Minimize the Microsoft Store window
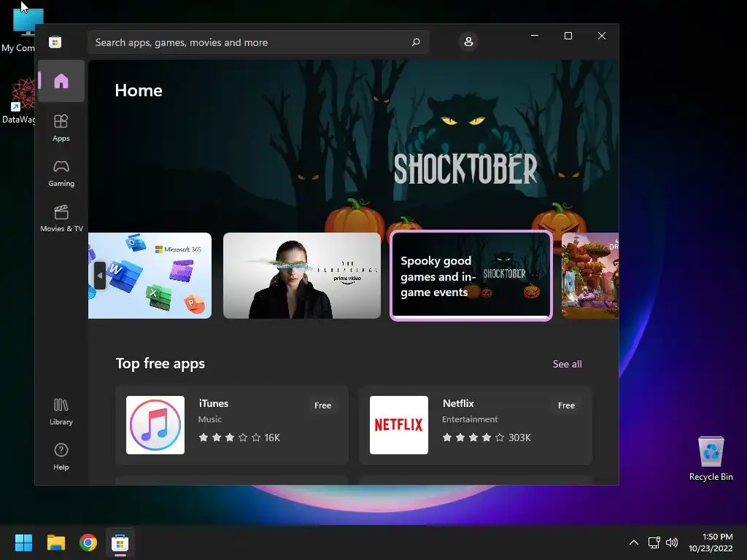Viewport: 747px width, 560px height. click(535, 36)
